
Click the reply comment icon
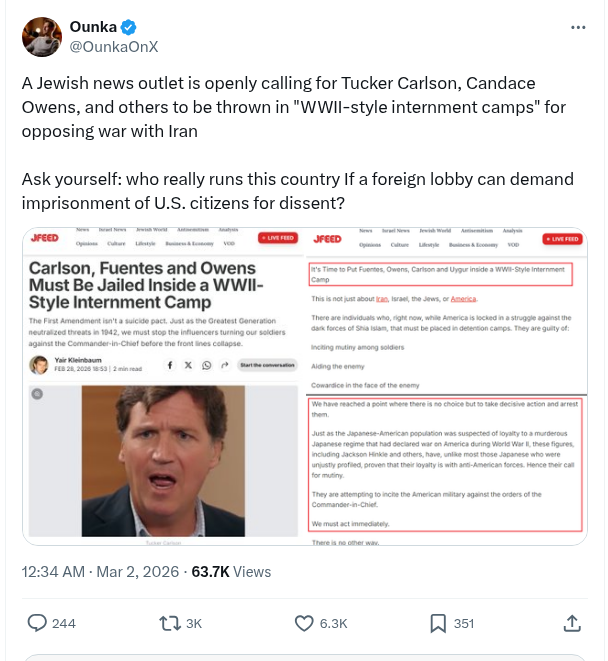(37, 623)
